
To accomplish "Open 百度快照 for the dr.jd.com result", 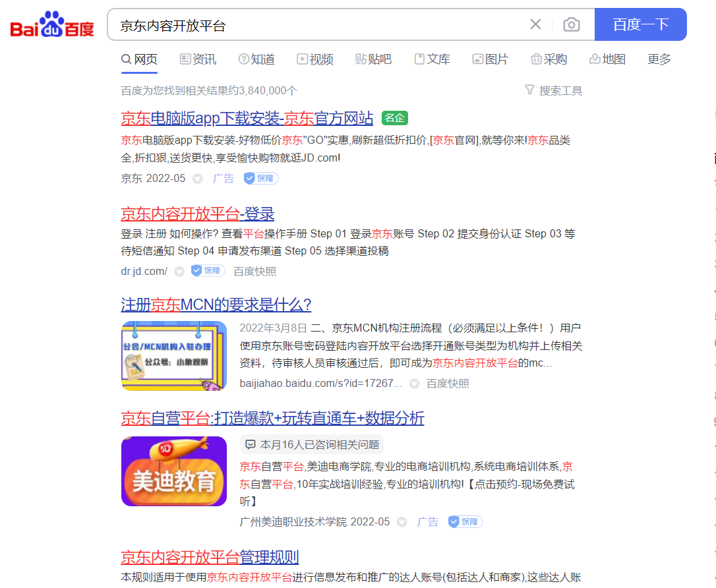I will tap(254, 272).
